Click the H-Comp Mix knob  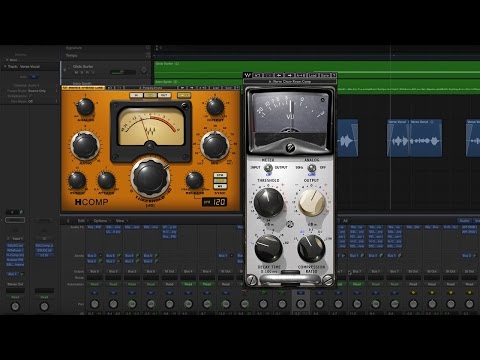coord(214,146)
